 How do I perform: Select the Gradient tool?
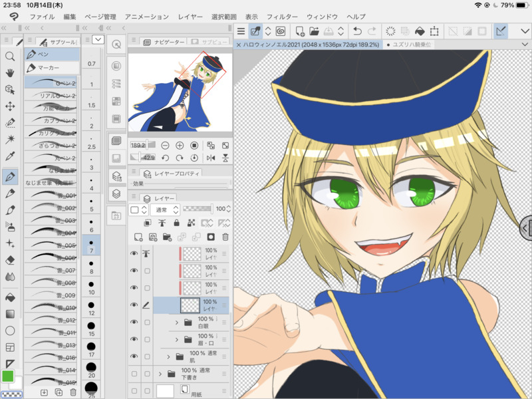pyautogui.click(x=10, y=314)
